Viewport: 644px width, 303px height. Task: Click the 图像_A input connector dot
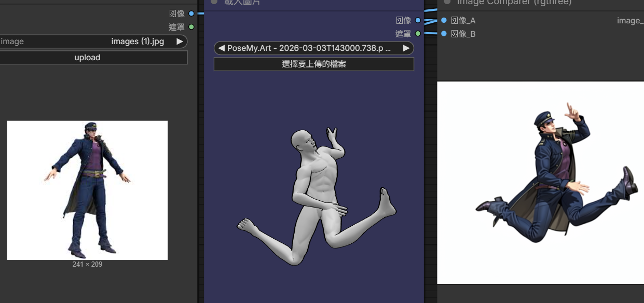(444, 20)
